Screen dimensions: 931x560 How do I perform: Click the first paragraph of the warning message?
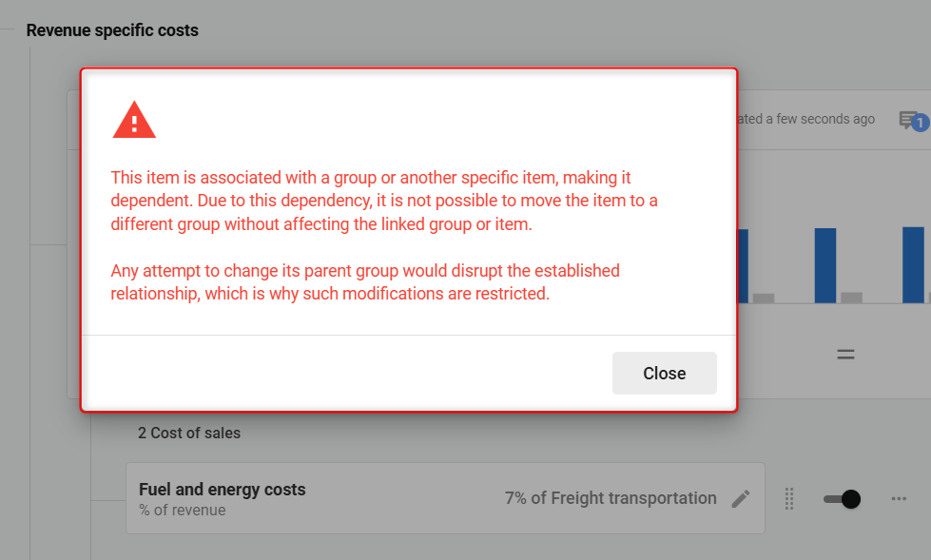tap(383, 201)
